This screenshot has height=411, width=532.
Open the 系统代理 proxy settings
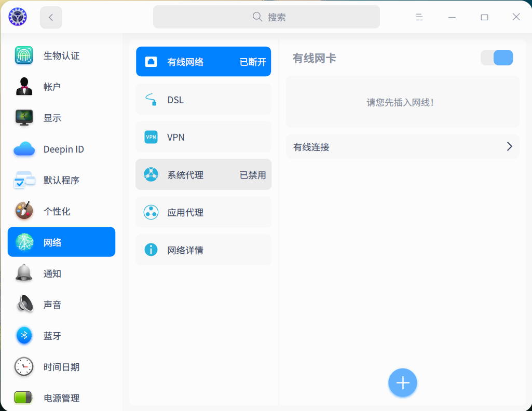click(203, 174)
